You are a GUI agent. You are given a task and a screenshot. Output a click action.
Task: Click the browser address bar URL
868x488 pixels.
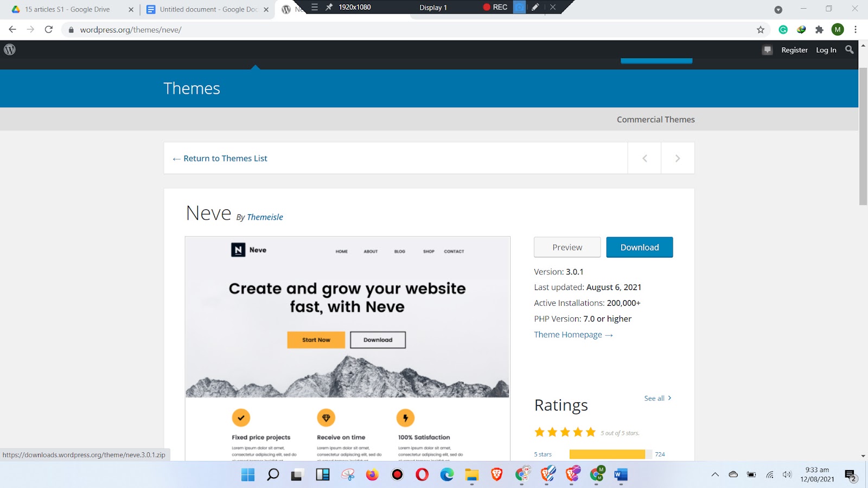131,30
